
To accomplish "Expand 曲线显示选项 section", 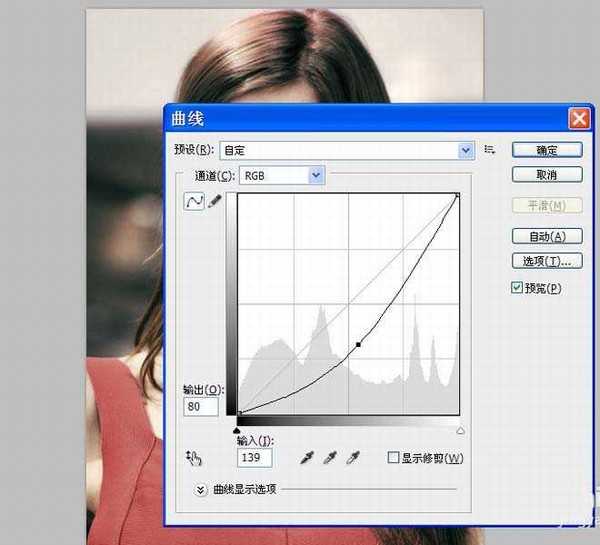I will pyautogui.click(x=200, y=489).
